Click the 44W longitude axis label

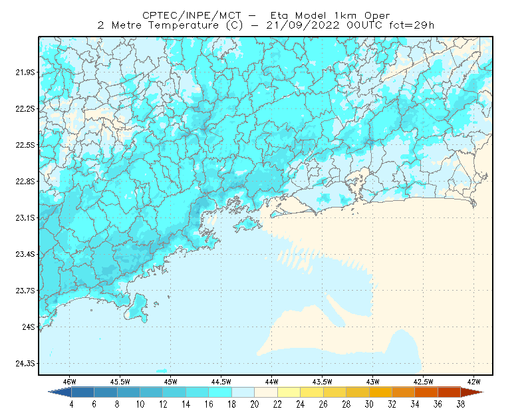(272, 382)
